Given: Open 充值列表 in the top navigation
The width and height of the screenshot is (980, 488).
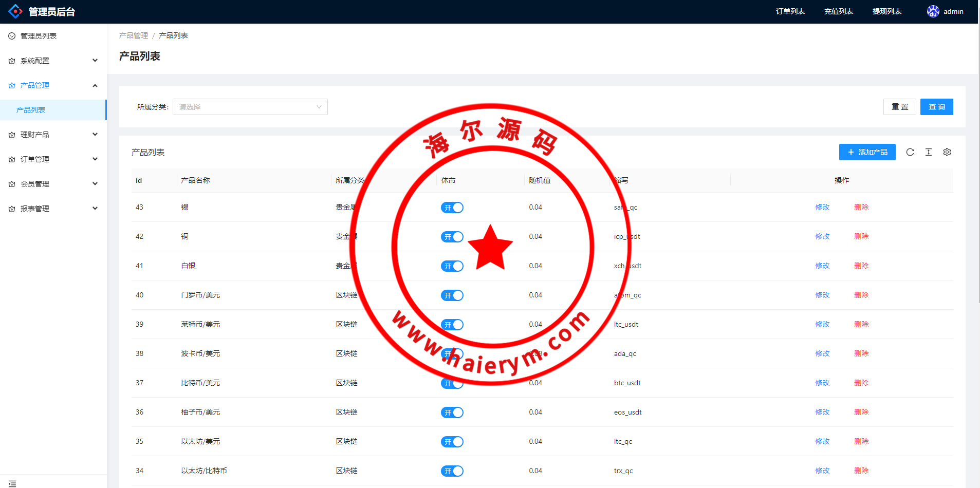Looking at the screenshot, I should [838, 11].
